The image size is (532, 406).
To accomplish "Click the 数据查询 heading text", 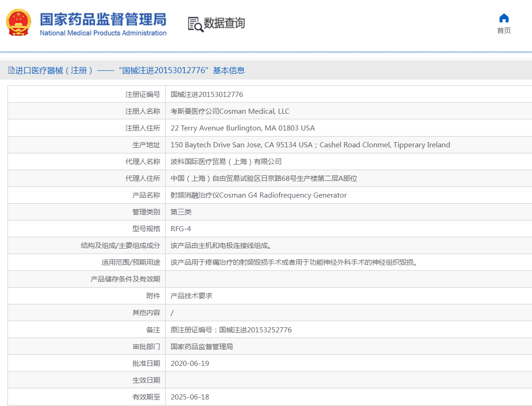I will pyautogui.click(x=224, y=23).
